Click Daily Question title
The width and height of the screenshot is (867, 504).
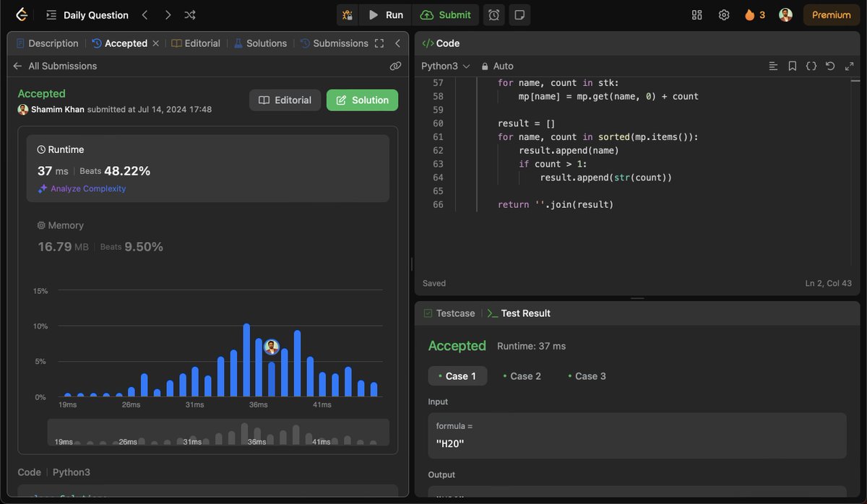pyautogui.click(x=96, y=15)
